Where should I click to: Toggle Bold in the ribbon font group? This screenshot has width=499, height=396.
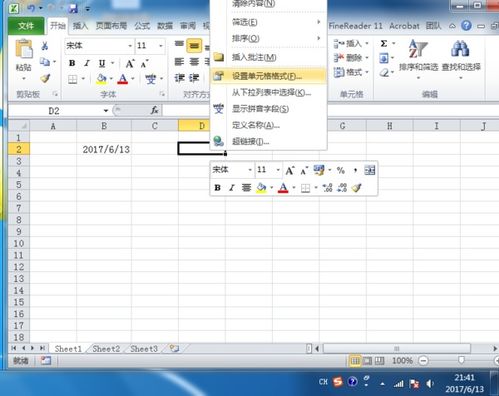(72, 63)
